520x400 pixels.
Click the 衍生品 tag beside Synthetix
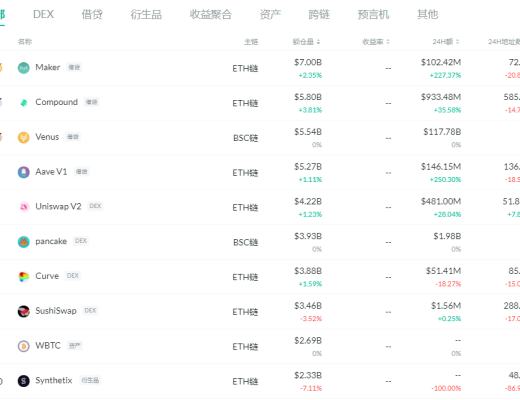[x=90, y=380]
